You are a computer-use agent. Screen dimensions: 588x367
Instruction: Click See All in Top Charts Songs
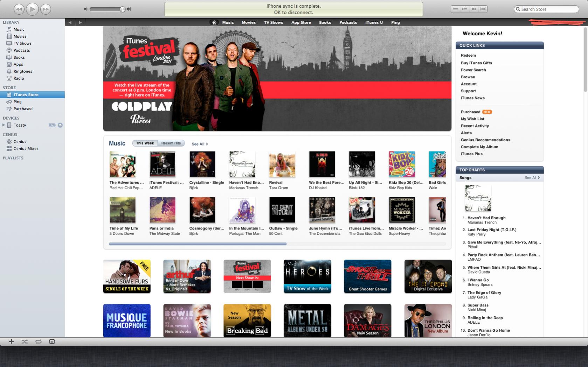[x=532, y=178]
